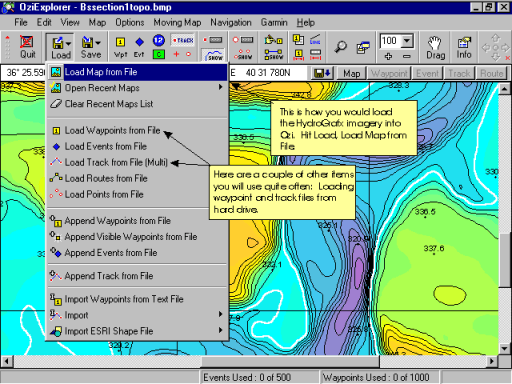Choose Load Events from File
This screenshot has height=384, width=512.
click(x=138, y=146)
